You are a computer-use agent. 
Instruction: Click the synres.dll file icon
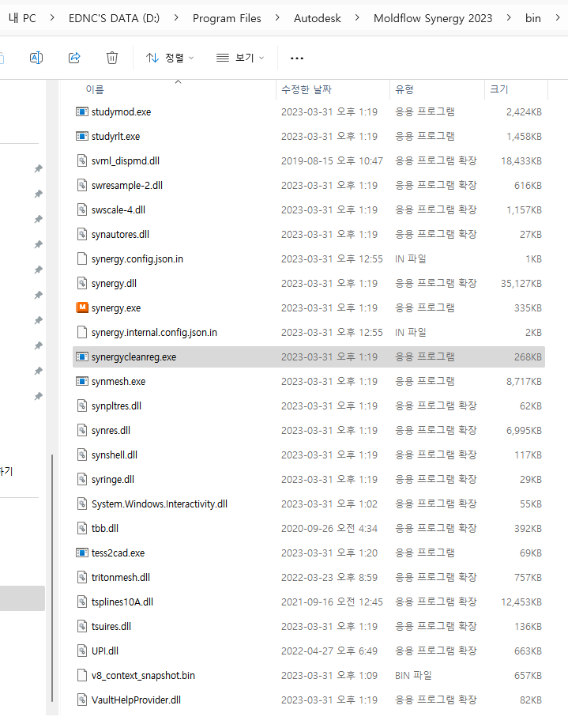click(x=81, y=430)
